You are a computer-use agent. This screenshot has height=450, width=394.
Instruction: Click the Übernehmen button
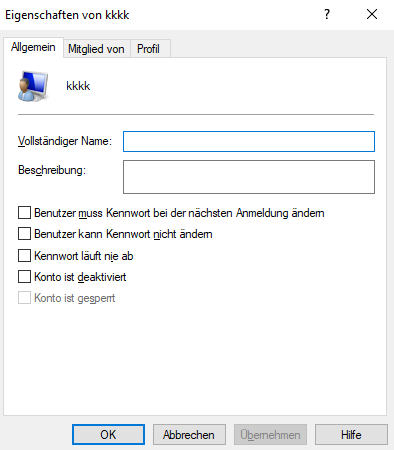coord(270,435)
